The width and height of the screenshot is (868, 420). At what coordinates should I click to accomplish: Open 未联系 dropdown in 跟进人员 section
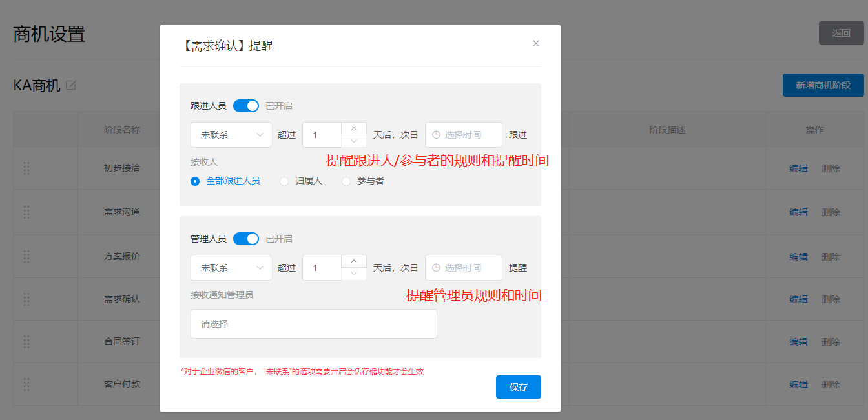tap(231, 135)
